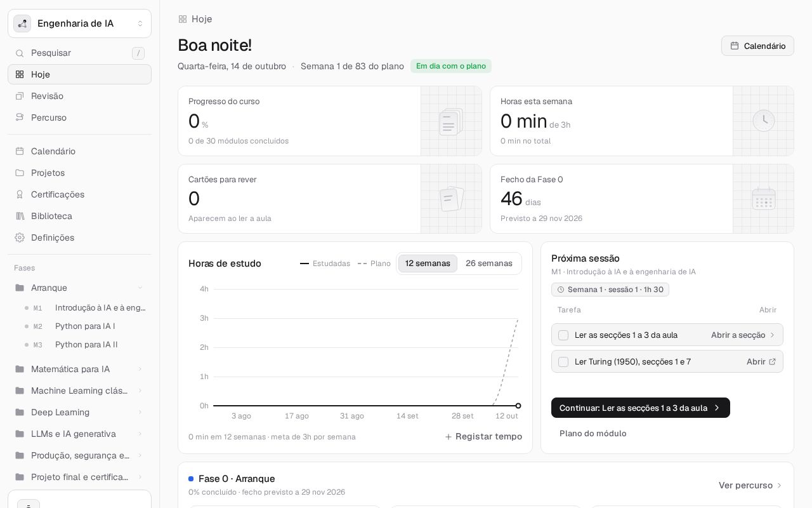Open Plano do módulo

coord(593,433)
